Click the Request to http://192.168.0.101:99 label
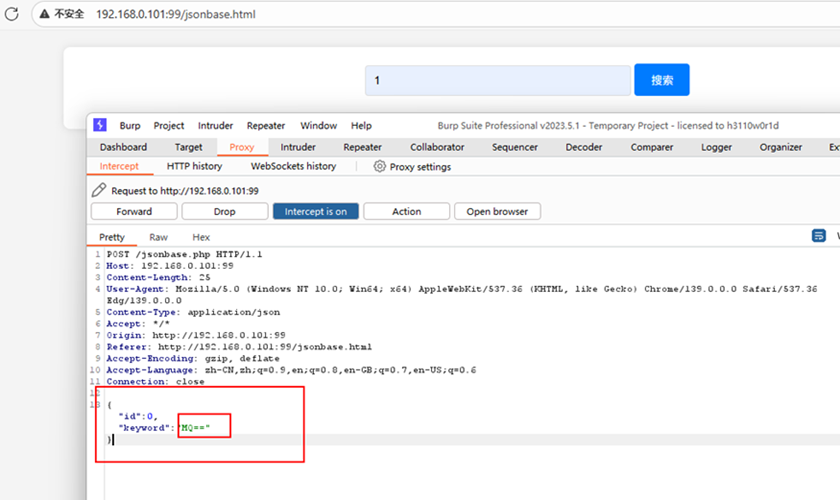840x500 pixels. coord(185,191)
